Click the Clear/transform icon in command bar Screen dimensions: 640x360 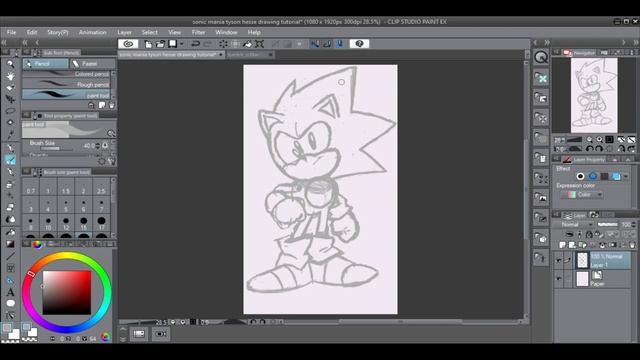pos(223,44)
